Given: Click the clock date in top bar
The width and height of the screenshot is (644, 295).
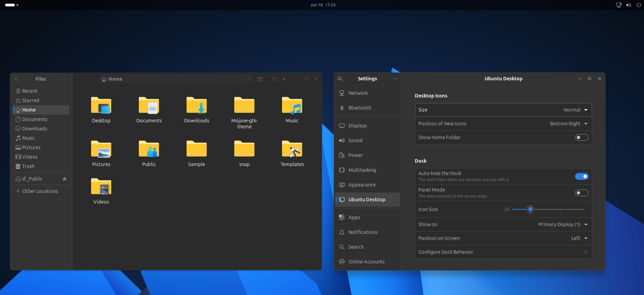Looking at the screenshot, I should tap(323, 5).
